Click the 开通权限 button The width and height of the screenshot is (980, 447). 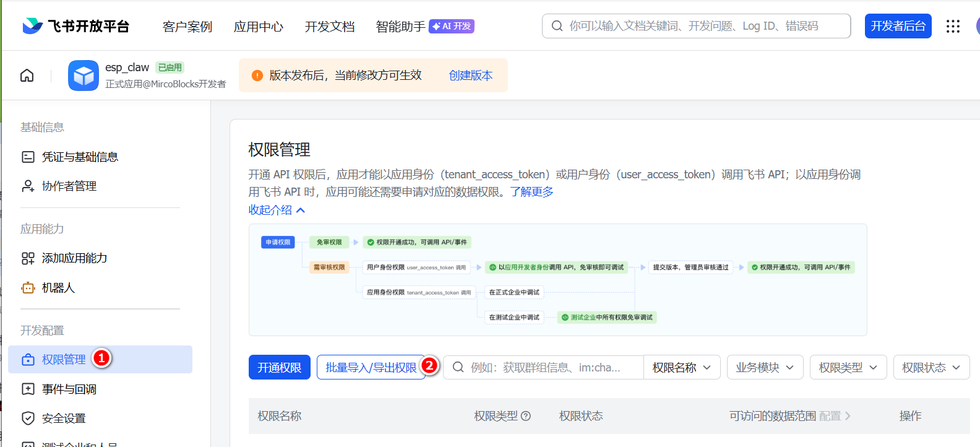pyautogui.click(x=280, y=367)
